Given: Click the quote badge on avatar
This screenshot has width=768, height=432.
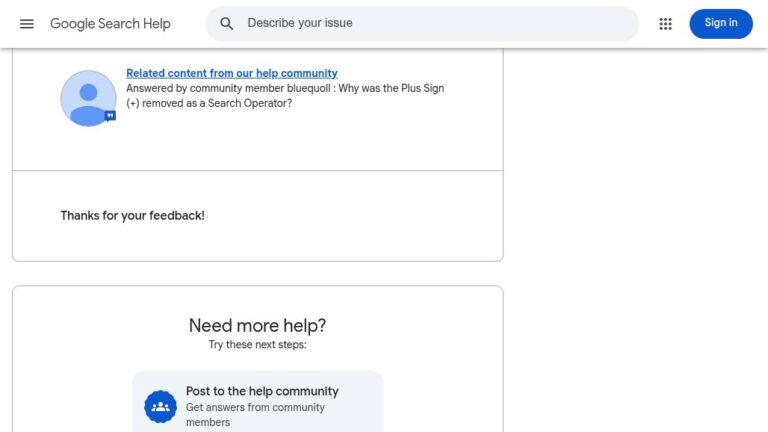Looking at the screenshot, I should click(110, 116).
